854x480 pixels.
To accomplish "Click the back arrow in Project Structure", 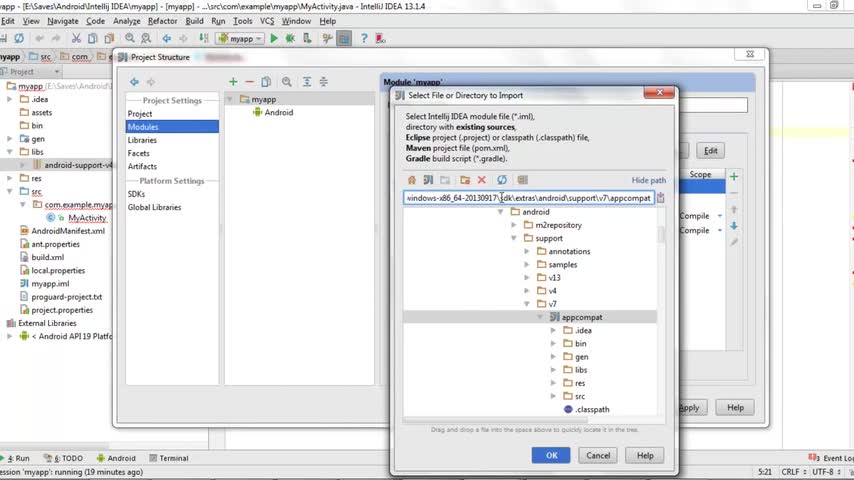I will (134, 82).
